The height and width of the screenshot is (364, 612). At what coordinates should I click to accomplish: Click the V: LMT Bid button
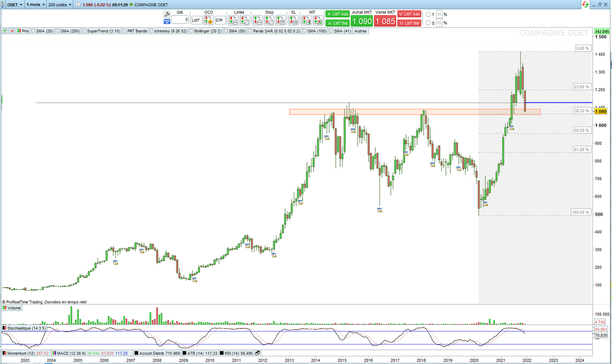410,23
